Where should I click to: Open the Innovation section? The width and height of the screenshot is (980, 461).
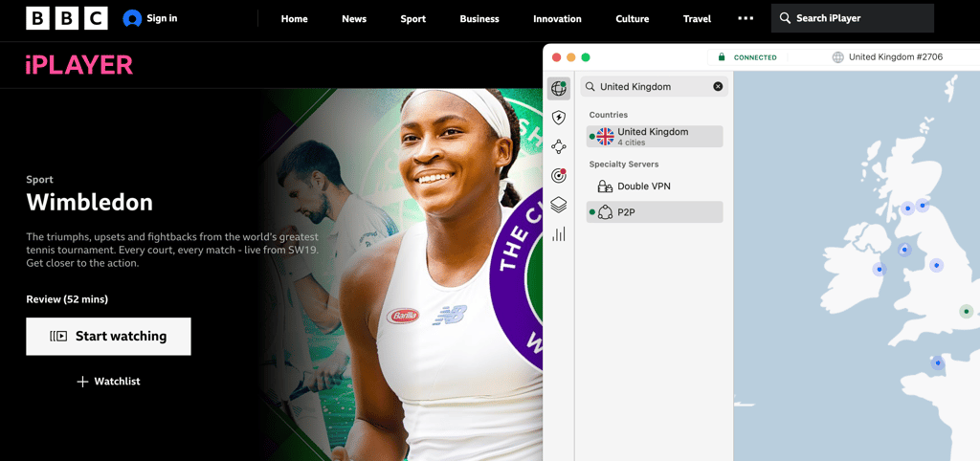point(557,19)
